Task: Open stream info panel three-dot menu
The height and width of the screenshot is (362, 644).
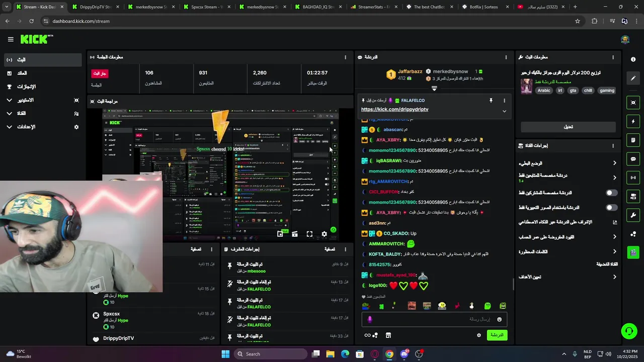Action: [x=613, y=57]
